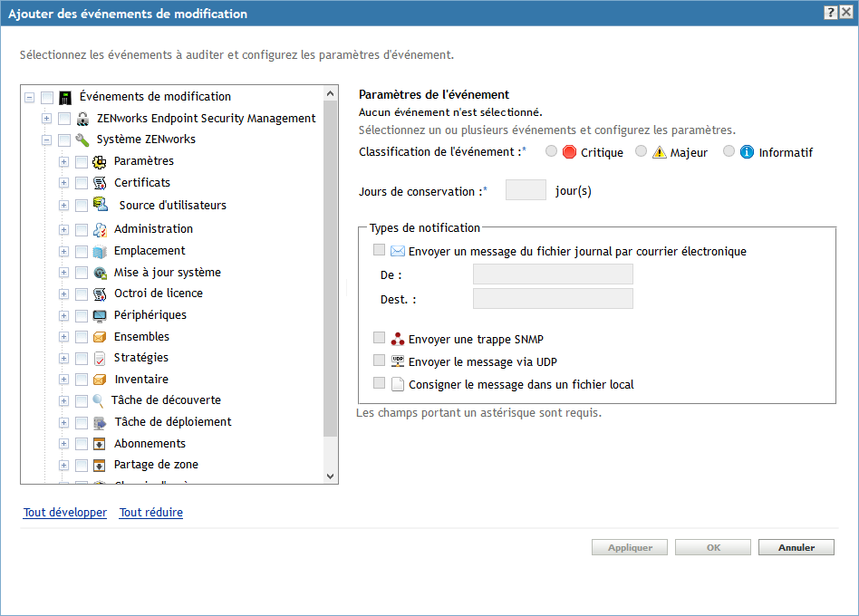
Task: Click the SNMP trap red dots icon
Action: (x=398, y=339)
